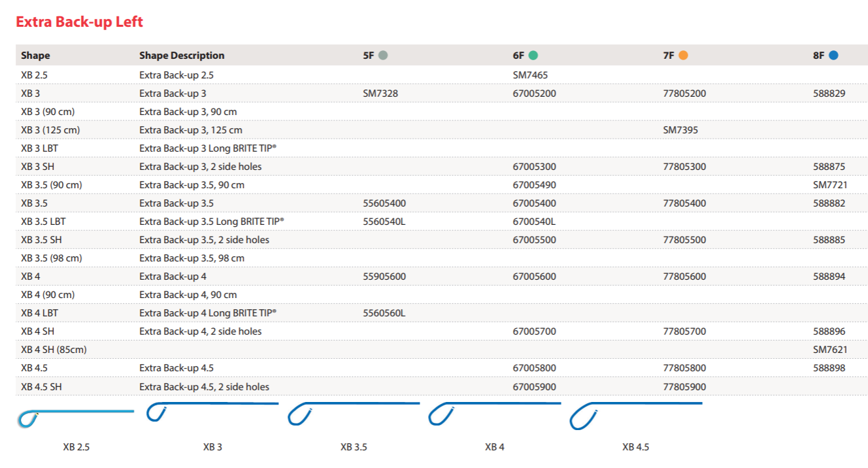
Task: Select part number SM7328
Action: pyautogui.click(x=380, y=93)
